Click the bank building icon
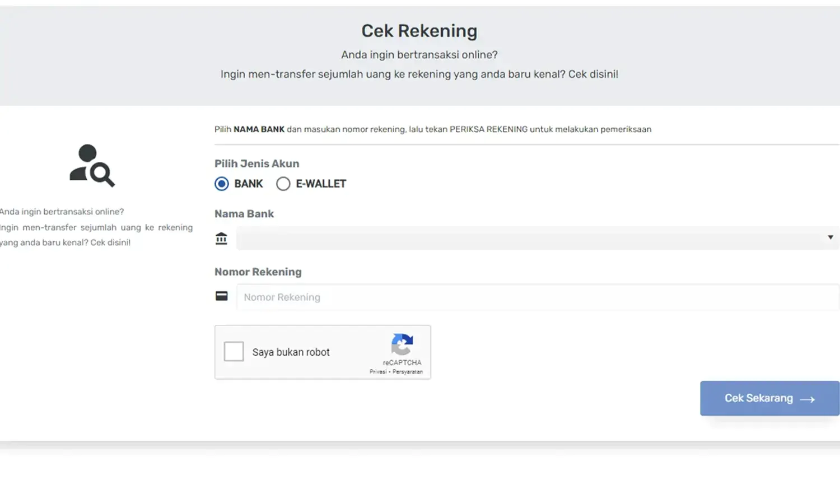This screenshot has width=840, height=504. click(221, 239)
